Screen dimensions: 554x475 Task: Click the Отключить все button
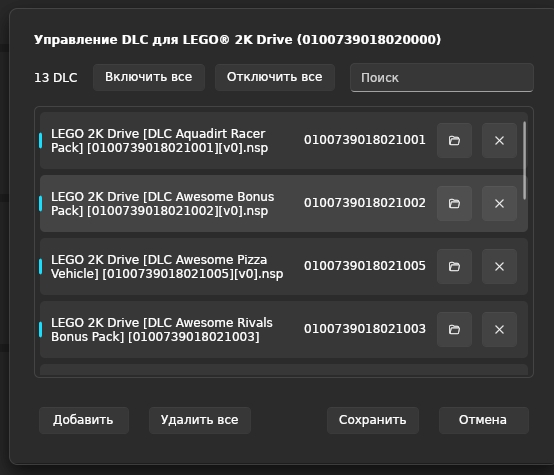275,77
